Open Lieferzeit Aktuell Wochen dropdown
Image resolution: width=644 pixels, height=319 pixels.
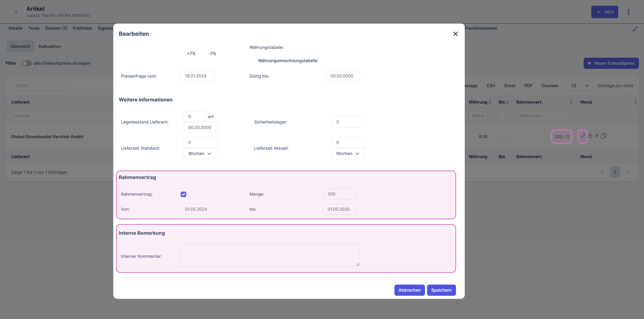pyautogui.click(x=348, y=154)
